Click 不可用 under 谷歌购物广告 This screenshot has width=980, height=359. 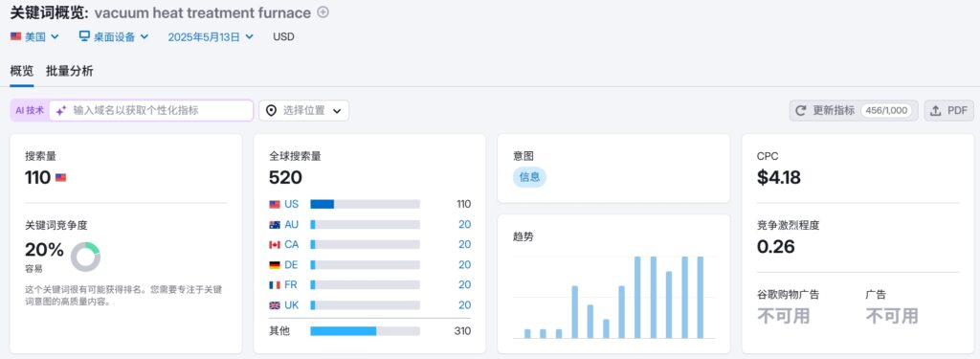pos(783,316)
